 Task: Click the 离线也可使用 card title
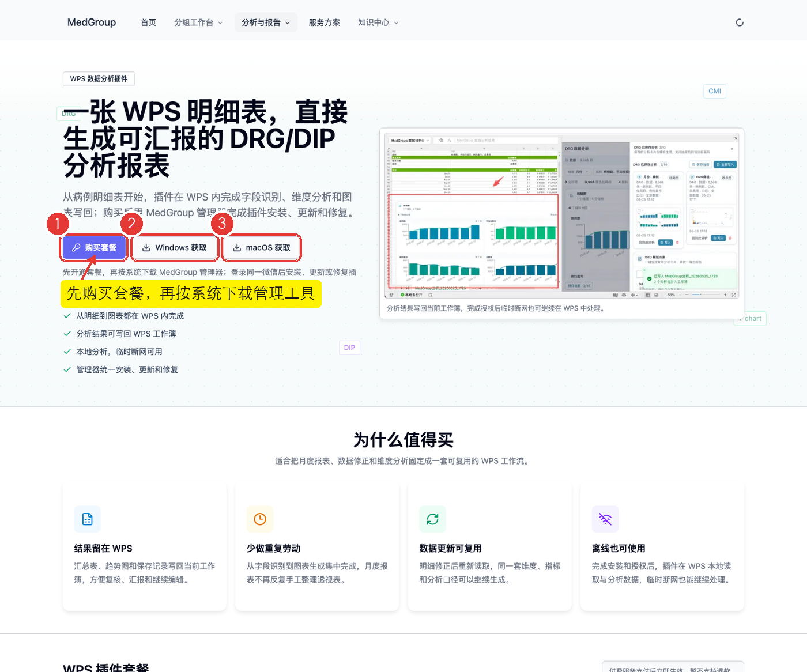pyautogui.click(x=619, y=549)
